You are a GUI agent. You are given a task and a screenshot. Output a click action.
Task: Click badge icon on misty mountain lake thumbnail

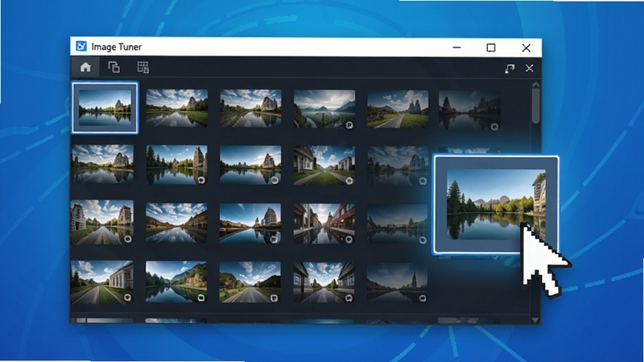(349, 125)
